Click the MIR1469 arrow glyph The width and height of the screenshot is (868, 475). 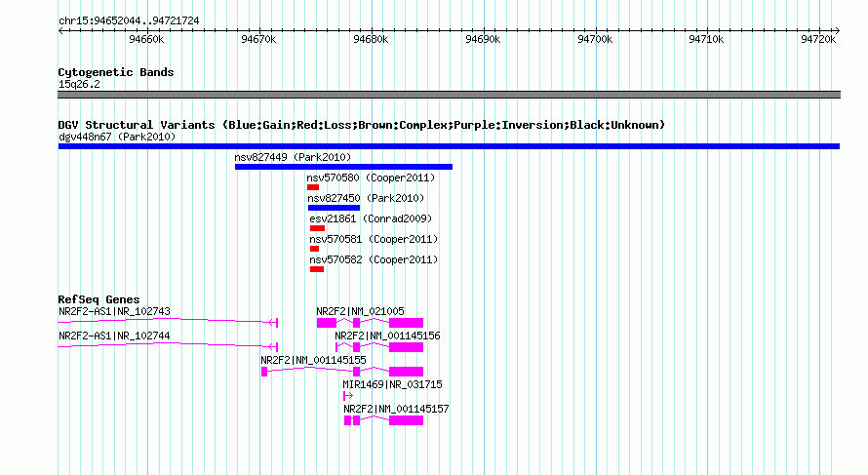[348, 396]
